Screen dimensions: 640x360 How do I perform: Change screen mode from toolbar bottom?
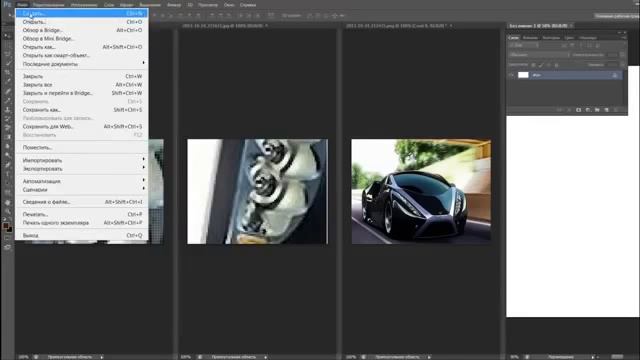(7, 247)
